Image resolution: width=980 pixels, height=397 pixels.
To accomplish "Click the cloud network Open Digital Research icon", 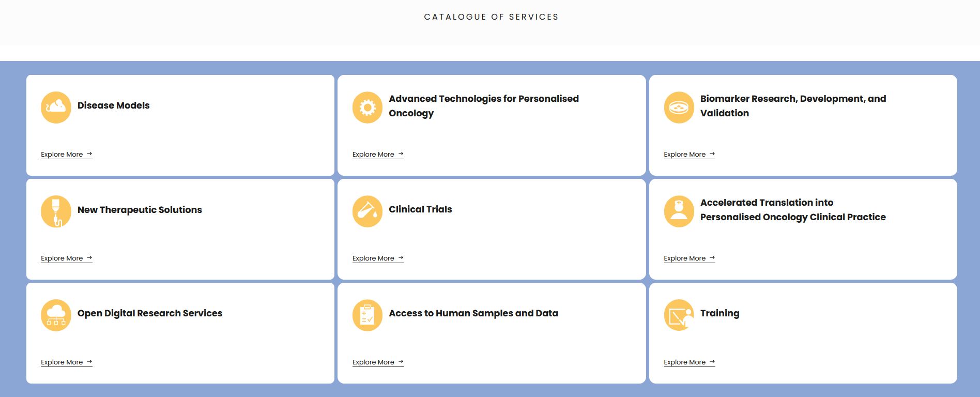I will click(x=56, y=315).
